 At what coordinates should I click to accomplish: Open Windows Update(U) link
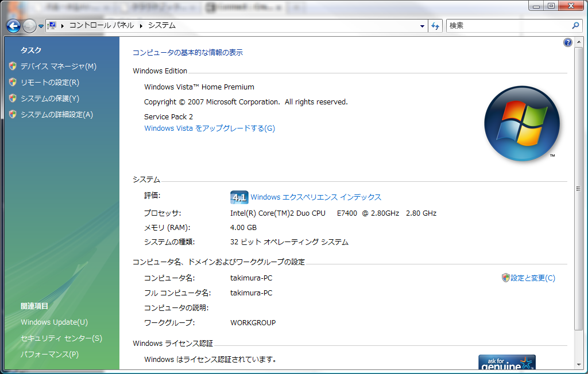click(x=55, y=322)
